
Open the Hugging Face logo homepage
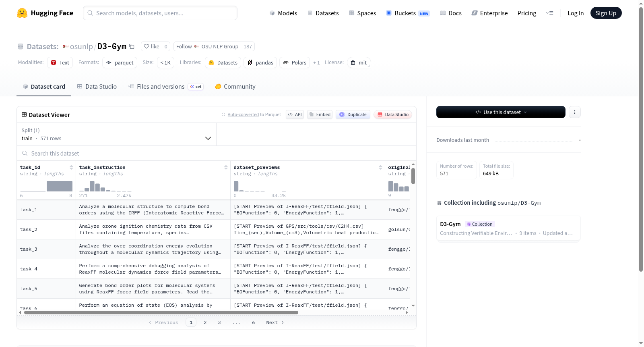pyautogui.click(x=45, y=13)
